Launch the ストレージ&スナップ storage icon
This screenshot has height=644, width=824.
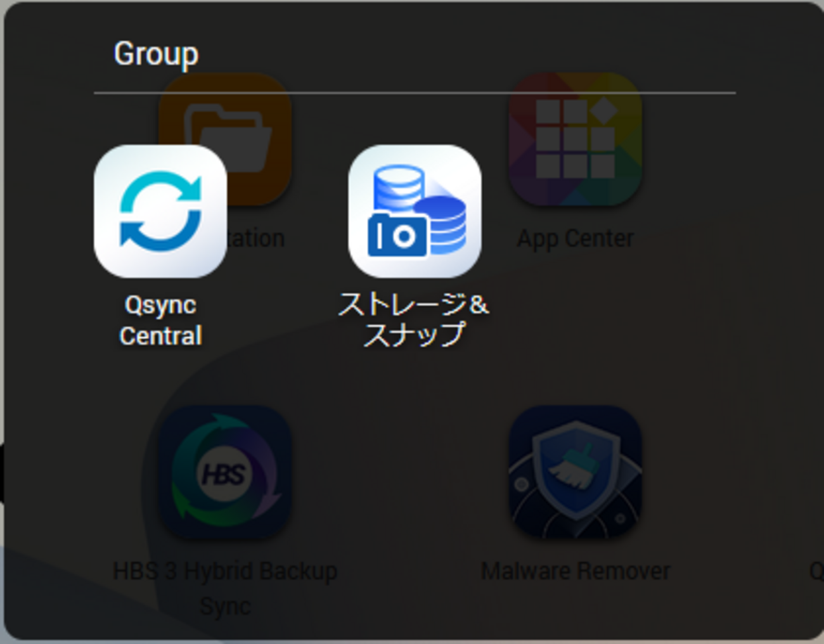(x=415, y=211)
